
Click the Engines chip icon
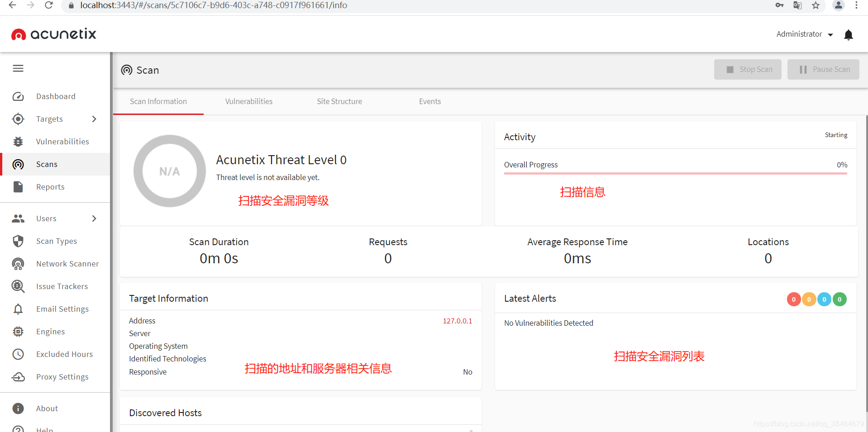click(18, 332)
